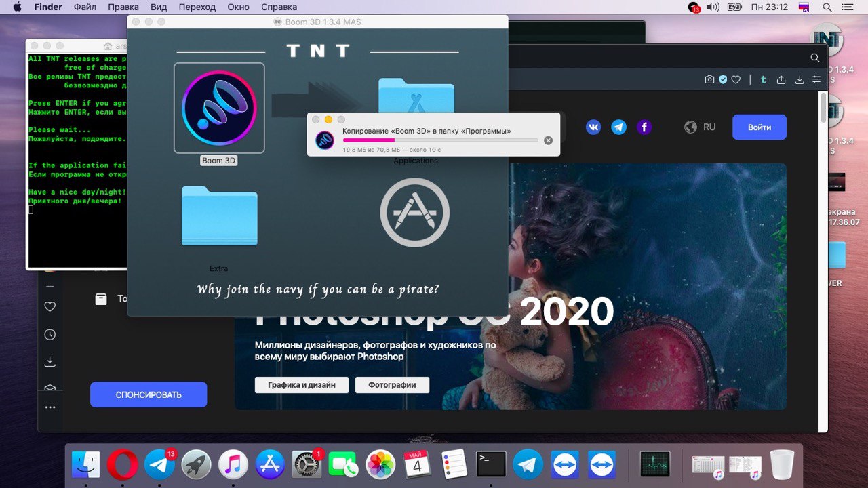Open downloads icon in browser sidebar
This screenshot has width=868, height=488.
pos(50,362)
